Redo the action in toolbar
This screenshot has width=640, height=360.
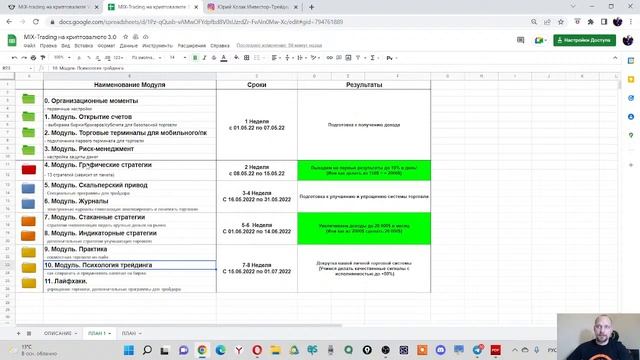pos(24,58)
